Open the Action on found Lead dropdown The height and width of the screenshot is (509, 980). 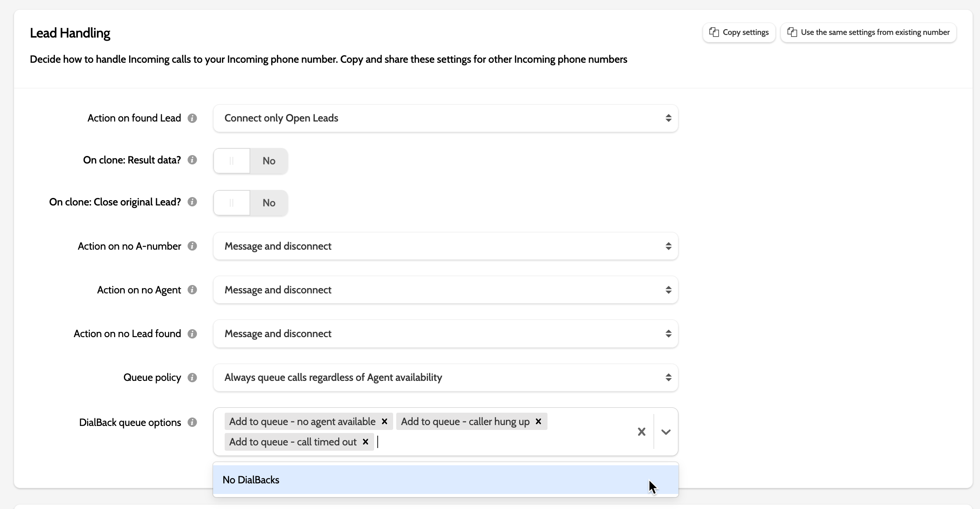(445, 118)
